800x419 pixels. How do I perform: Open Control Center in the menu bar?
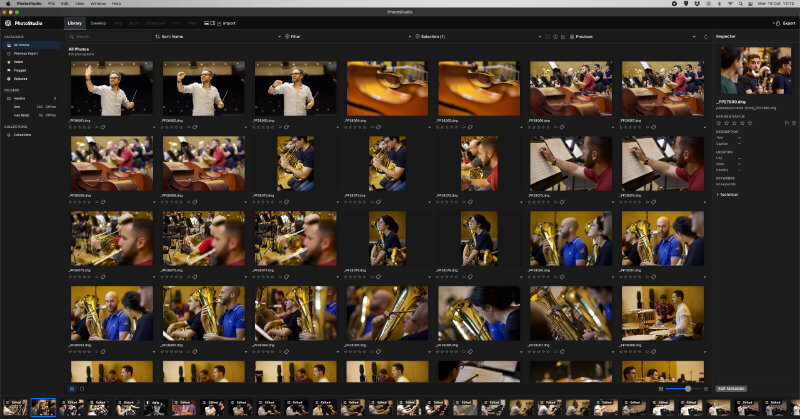click(751, 4)
